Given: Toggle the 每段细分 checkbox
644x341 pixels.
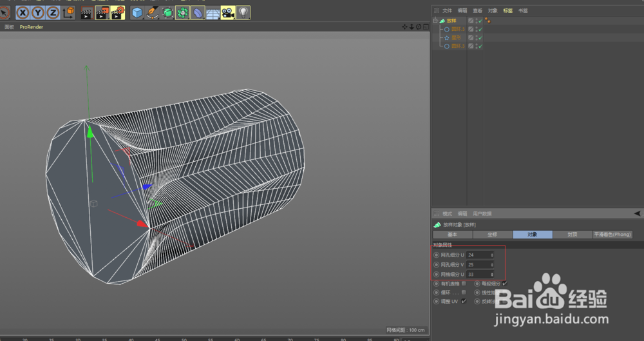Looking at the screenshot, I should point(504,284).
